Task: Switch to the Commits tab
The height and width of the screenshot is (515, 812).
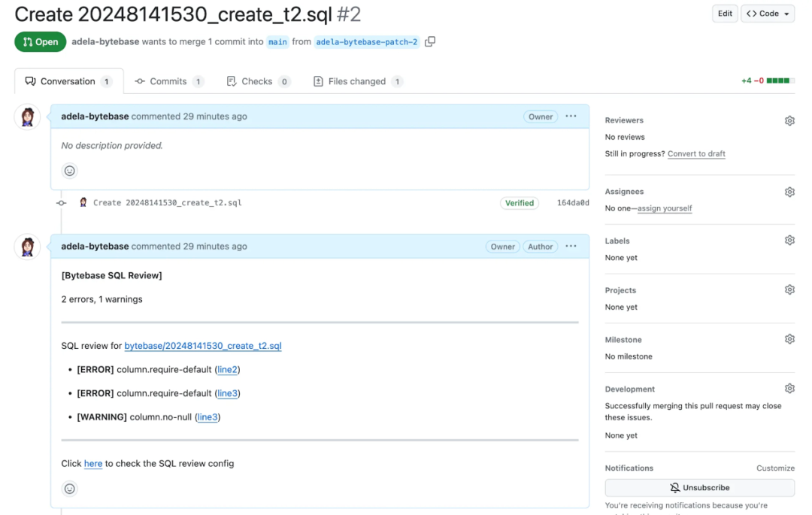Action: [169, 81]
